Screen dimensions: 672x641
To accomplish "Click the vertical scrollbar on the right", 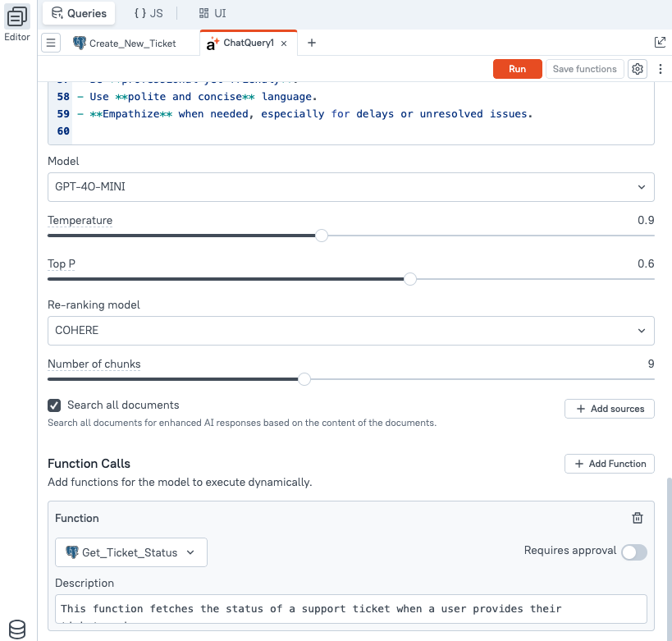I will tap(669, 557).
